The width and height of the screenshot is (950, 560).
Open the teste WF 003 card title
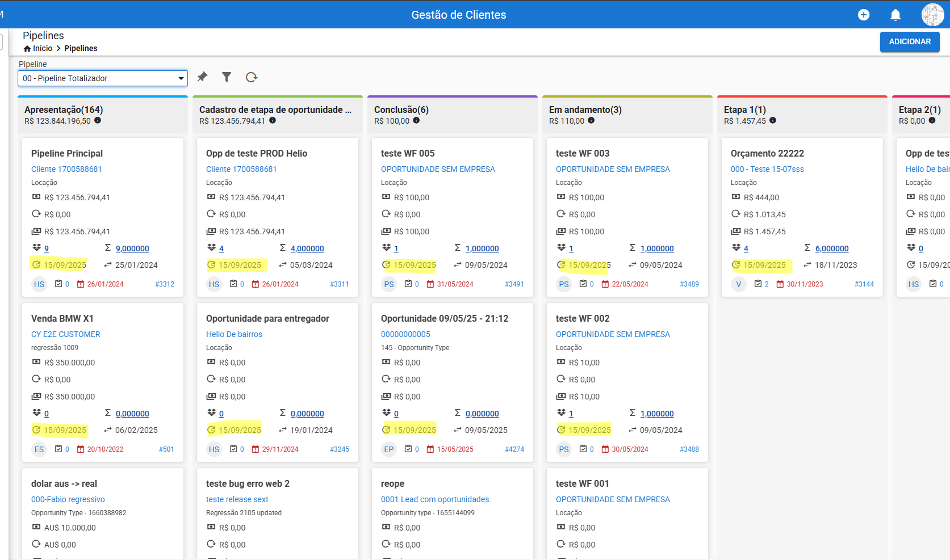[x=583, y=153]
